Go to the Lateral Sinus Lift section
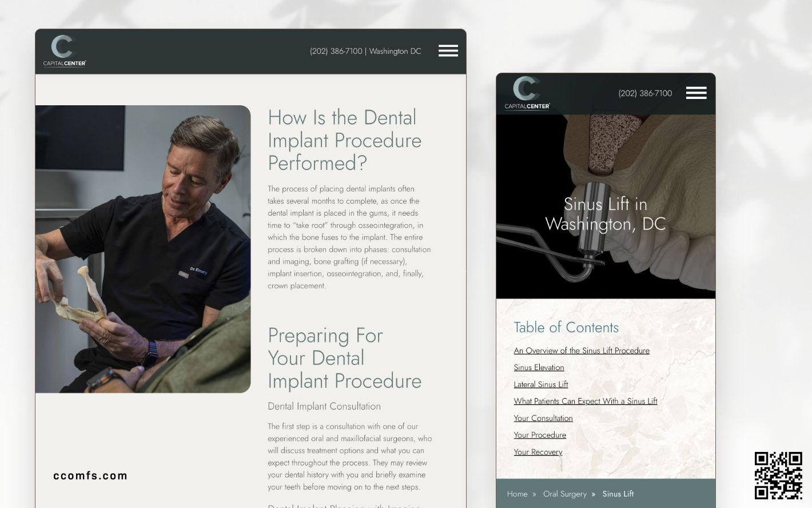This screenshot has height=508, width=812. 540,384
